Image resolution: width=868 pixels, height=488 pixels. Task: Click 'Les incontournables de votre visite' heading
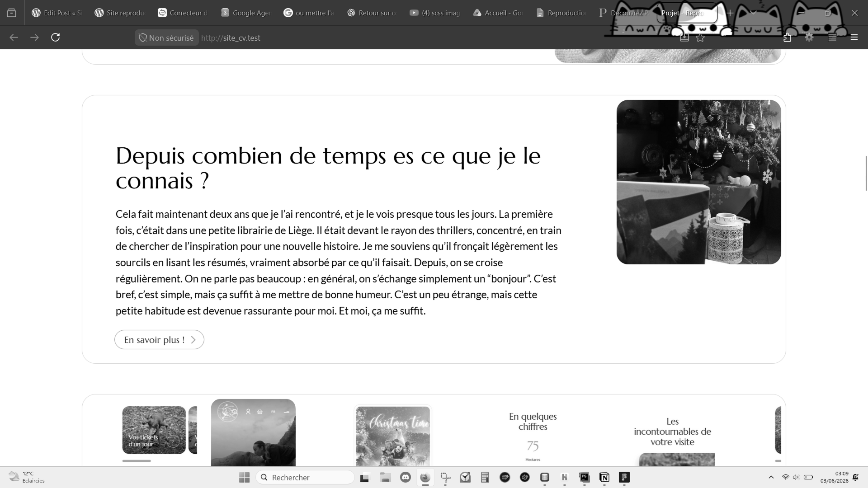(x=672, y=432)
